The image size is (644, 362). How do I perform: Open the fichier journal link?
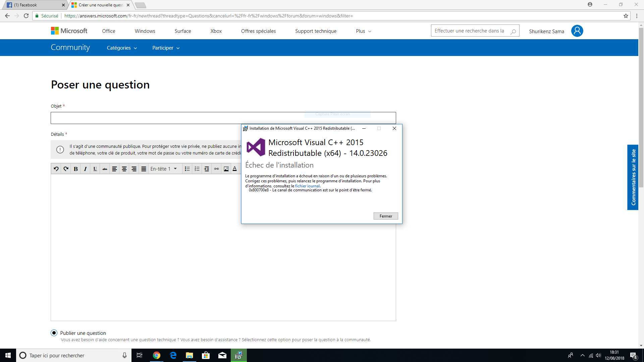click(x=307, y=186)
